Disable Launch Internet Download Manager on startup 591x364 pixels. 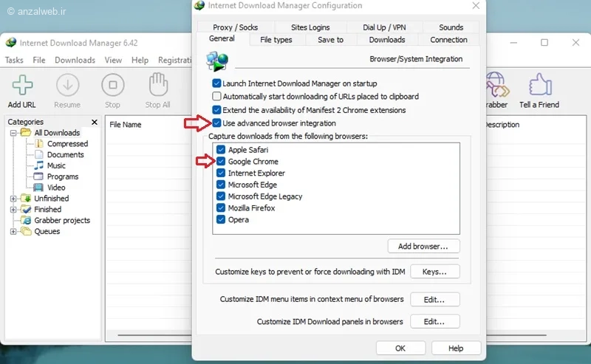pos(216,83)
